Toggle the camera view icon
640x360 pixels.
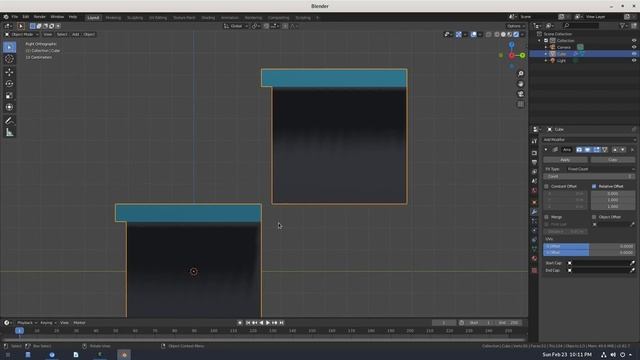click(520, 94)
